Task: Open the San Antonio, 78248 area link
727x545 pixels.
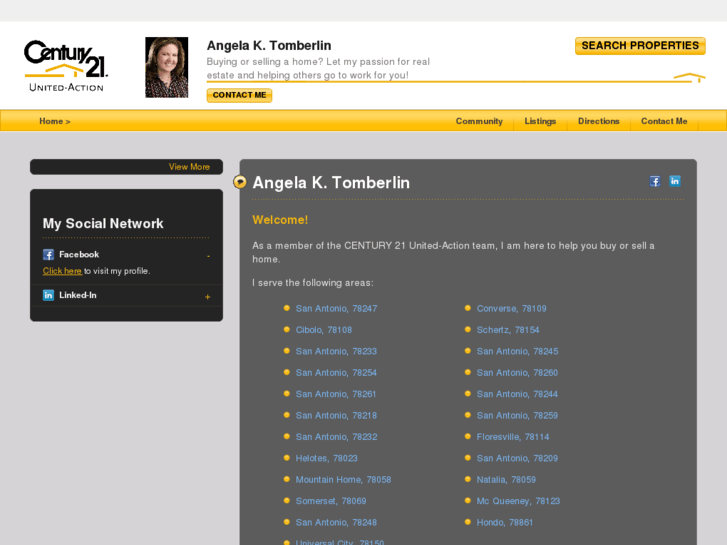Action: click(x=336, y=522)
